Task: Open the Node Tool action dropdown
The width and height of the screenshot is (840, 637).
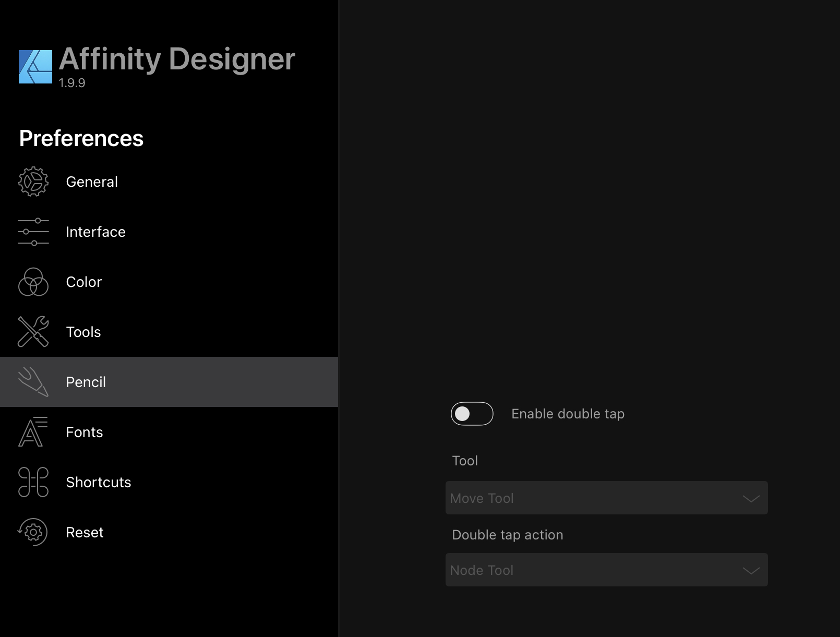Action: click(x=607, y=570)
